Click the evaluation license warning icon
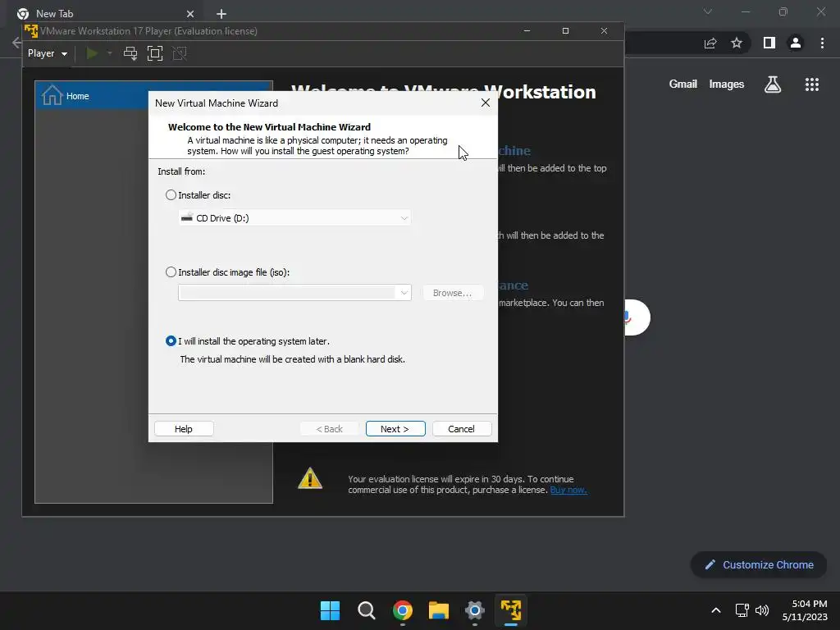 310,478
